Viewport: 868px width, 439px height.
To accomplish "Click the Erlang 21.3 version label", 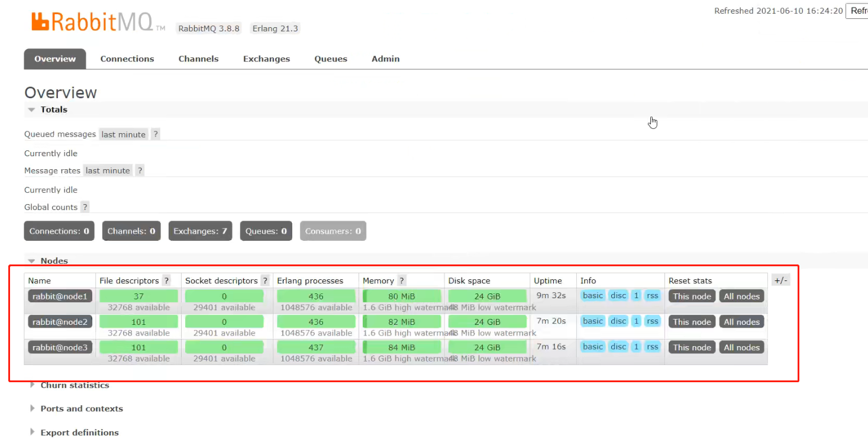I will tap(275, 28).
